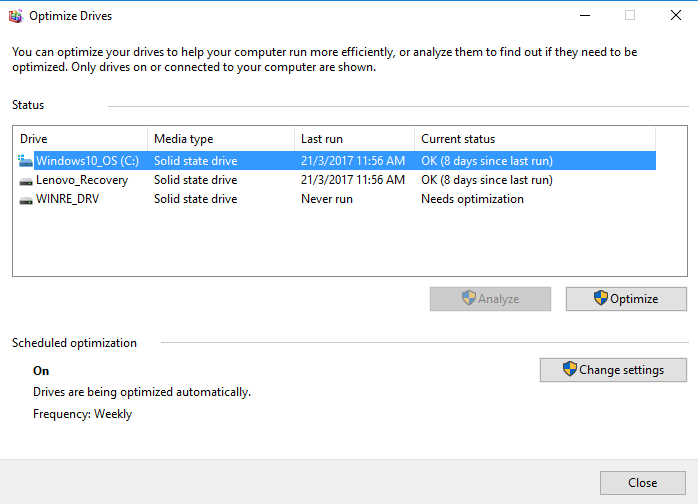Click the 'Needs optimization' status

(472, 199)
